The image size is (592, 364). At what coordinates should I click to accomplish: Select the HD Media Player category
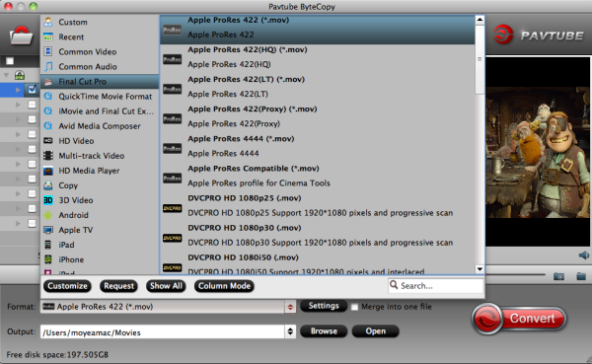coord(100,171)
